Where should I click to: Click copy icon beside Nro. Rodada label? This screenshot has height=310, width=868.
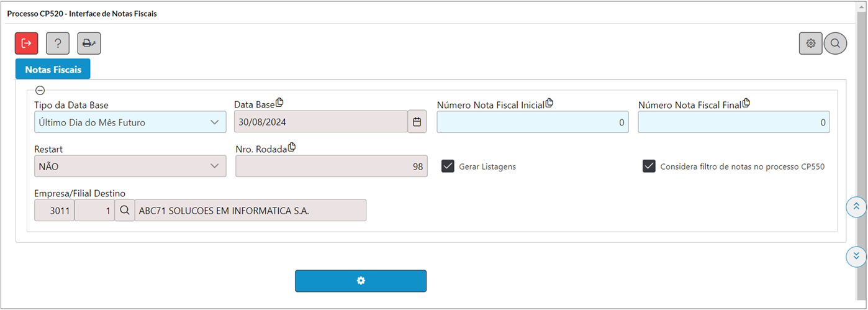click(x=292, y=147)
